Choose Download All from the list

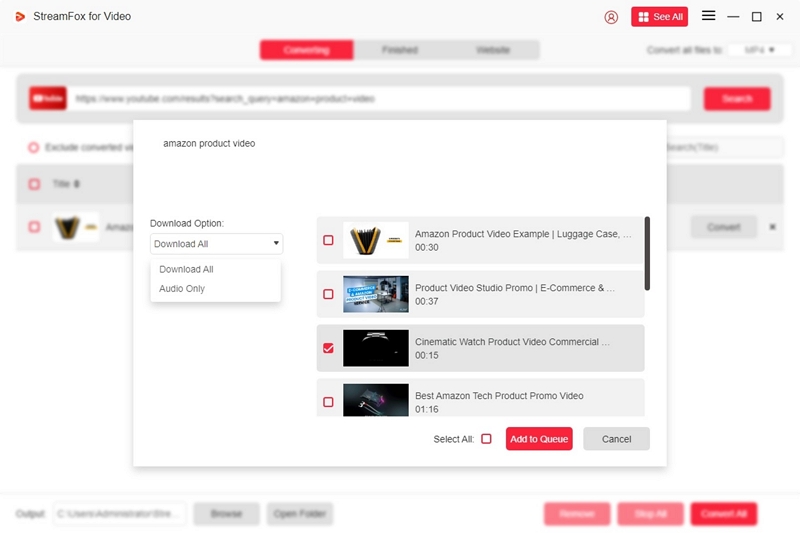point(186,269)
